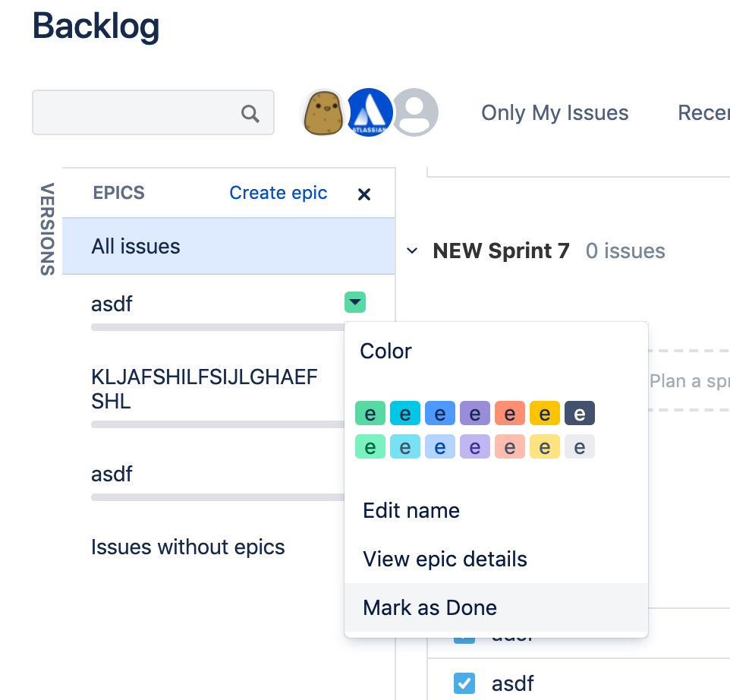The height and width of the screenshot is (700, 730).
Task: Collapse the NEW Sprint 7 section
Action: click(x=412, y=251)
